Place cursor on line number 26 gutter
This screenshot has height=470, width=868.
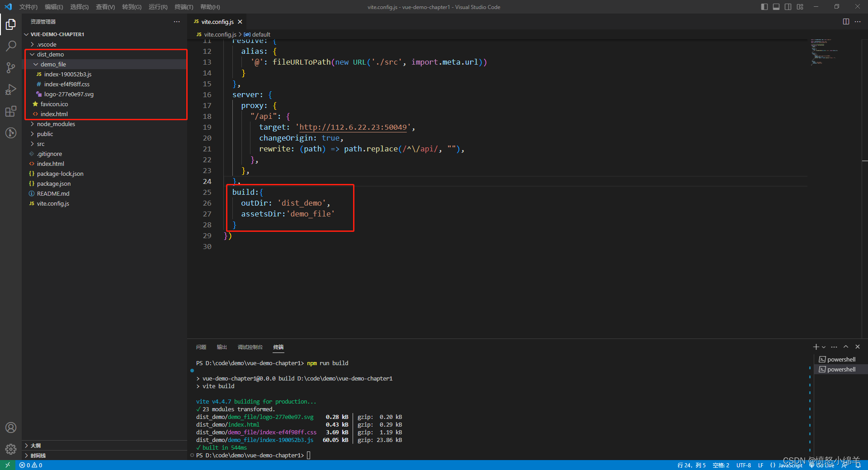207,203
